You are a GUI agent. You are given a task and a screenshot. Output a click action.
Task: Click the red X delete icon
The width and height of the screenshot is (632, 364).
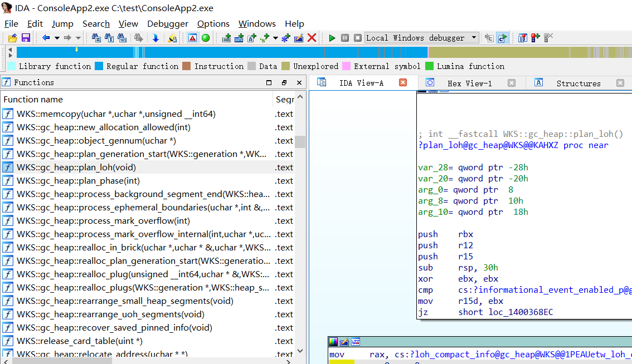[x=312, y=38]
